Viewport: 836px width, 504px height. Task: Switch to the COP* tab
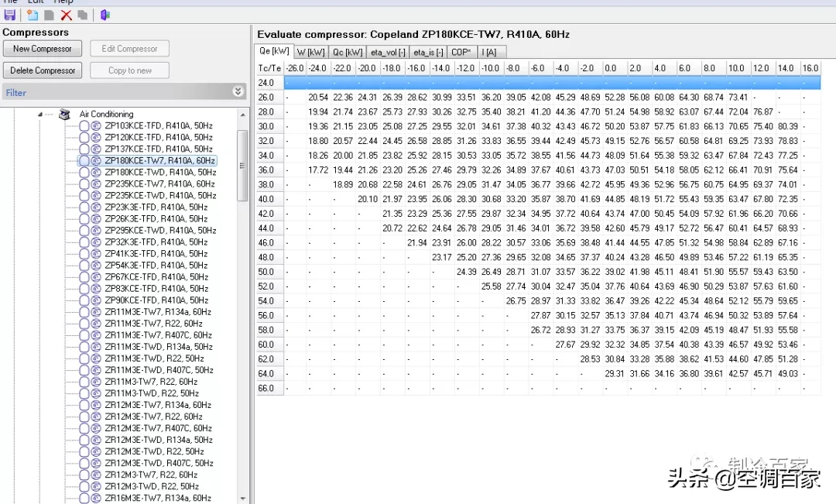coord(461,53)
